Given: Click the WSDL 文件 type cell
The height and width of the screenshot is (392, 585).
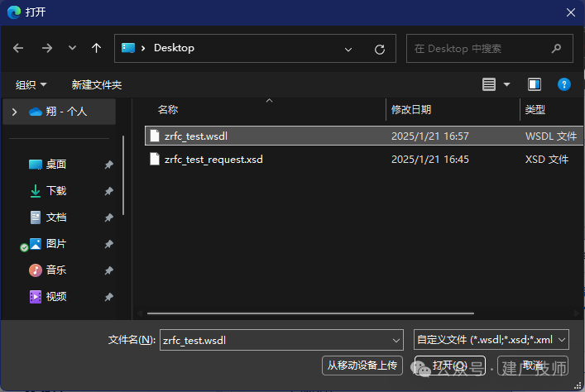Looking at the screenshot, I should coord(551,136).
